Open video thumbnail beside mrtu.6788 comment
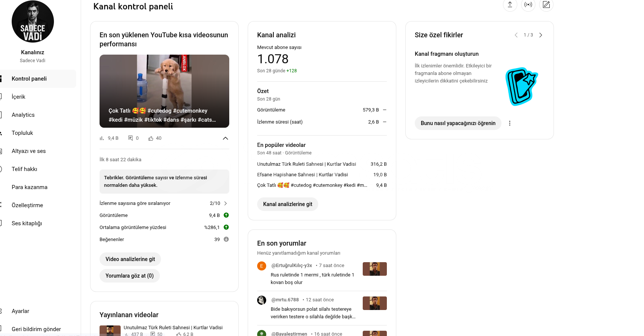The image size is (644, 336). (x=375, y=303)
